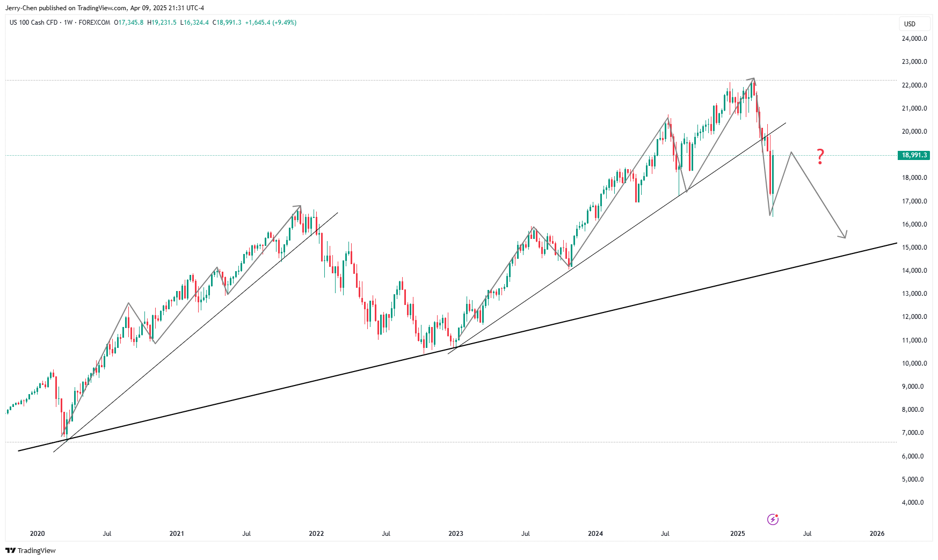This screenshot has width=938, height=560.
Task: Click the arrowhead at the projected downtrend end
Action: pyautogui.click(x=844, y=235)
